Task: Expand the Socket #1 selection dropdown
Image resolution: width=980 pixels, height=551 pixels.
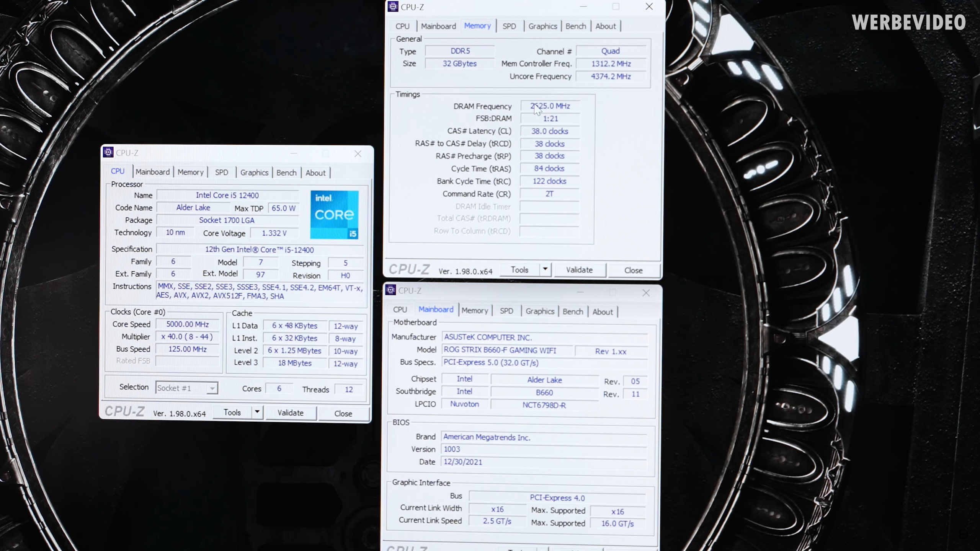Action: pos(212,388)
